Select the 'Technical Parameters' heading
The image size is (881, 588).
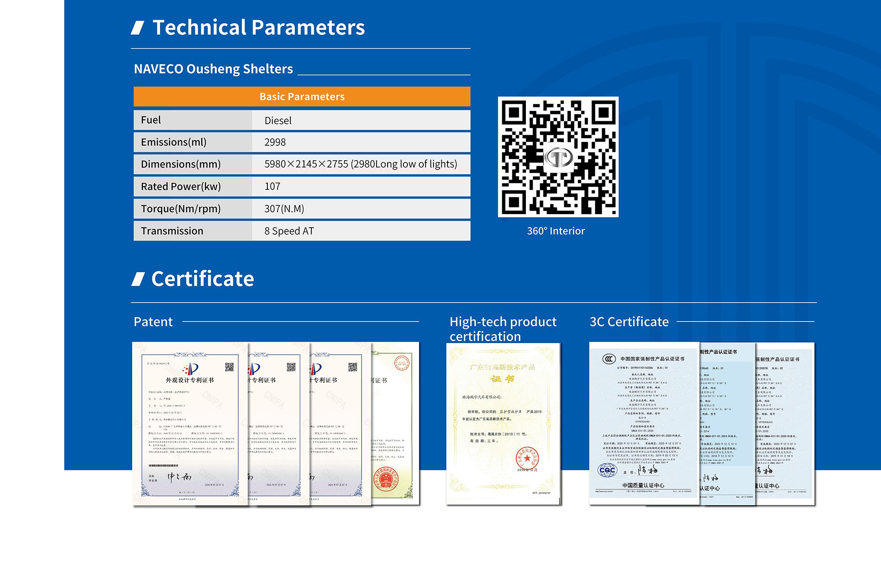pos(259,27)
